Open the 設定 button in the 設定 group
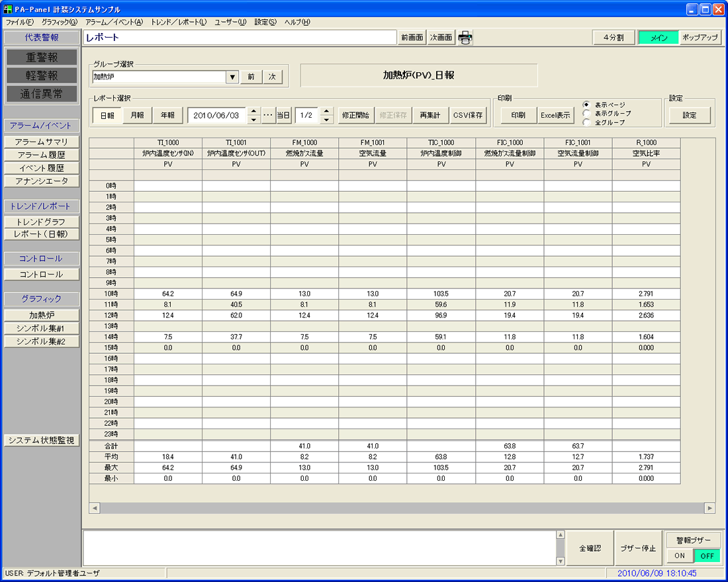Image resolution: width=728 pixels, height=582 pixels. [x=690, y=115]
